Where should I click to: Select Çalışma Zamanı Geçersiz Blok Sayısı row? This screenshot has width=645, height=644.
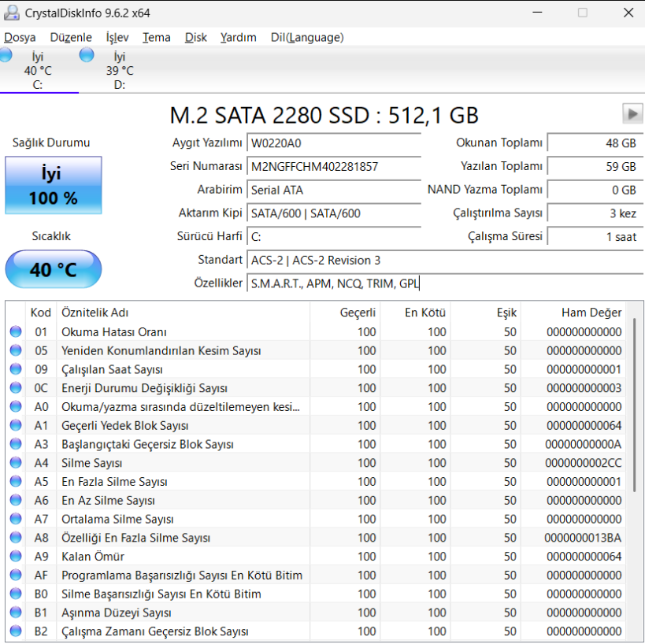click(316, 631)
